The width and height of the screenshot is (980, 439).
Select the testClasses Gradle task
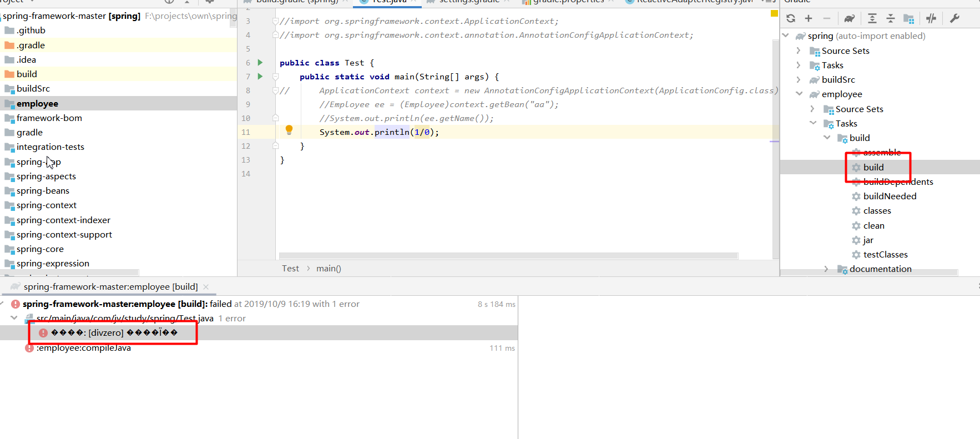pyautogui.click(x=886, y=254)
